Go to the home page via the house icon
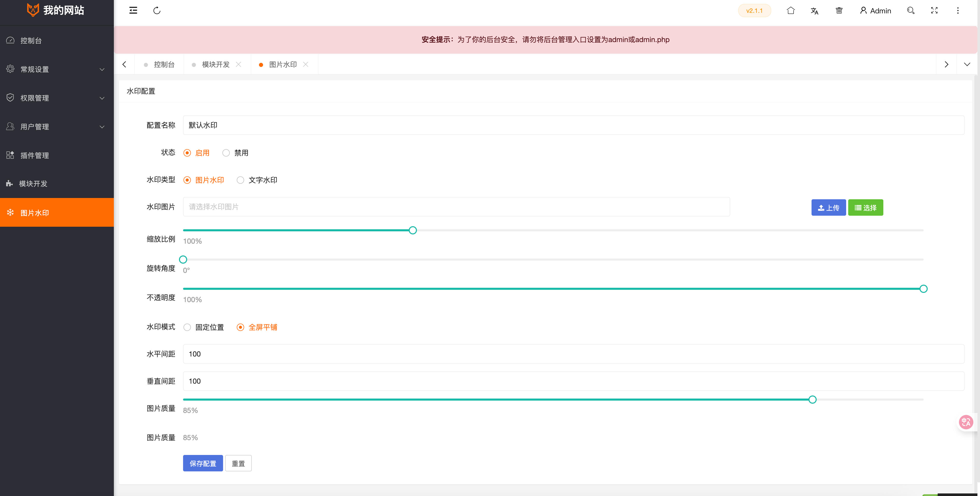The height and width of the screenshot is (496, 980). click(x=791, y=10)
